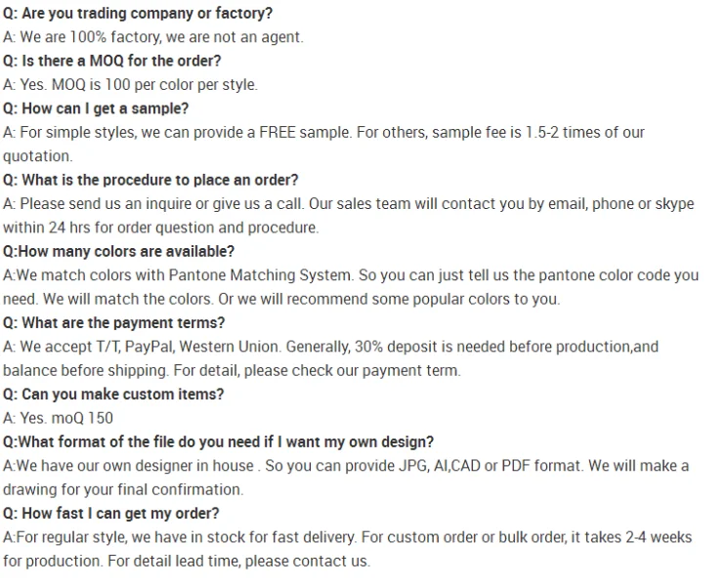Click the question 'How can I get a sample?'

(x=96, y=108)
